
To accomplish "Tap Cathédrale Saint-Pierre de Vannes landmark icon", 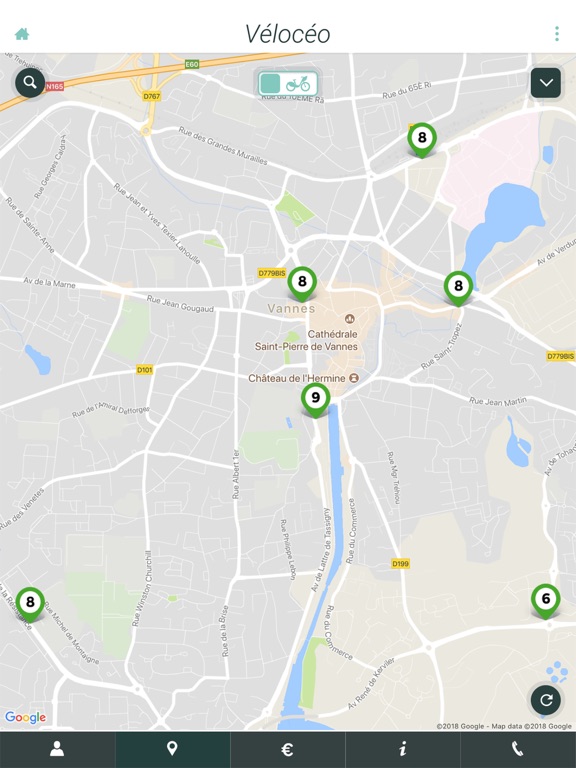I will [x=350, y=319].
